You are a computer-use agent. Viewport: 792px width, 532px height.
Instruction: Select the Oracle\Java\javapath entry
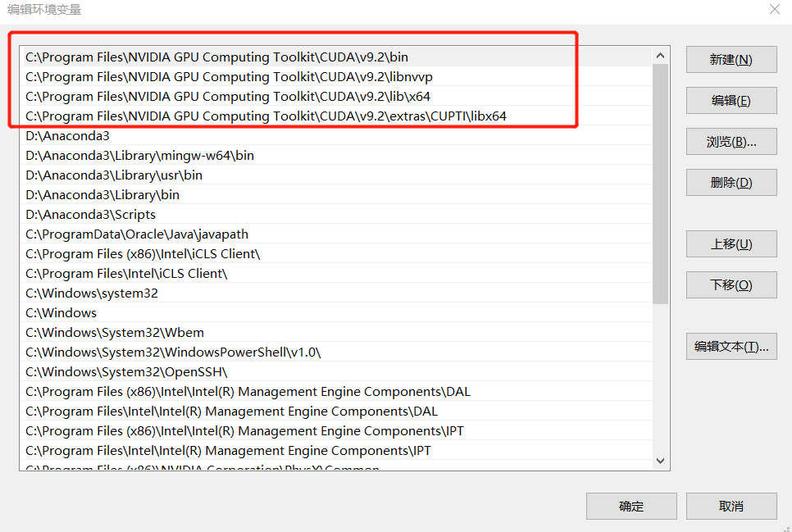pos(336,234)
